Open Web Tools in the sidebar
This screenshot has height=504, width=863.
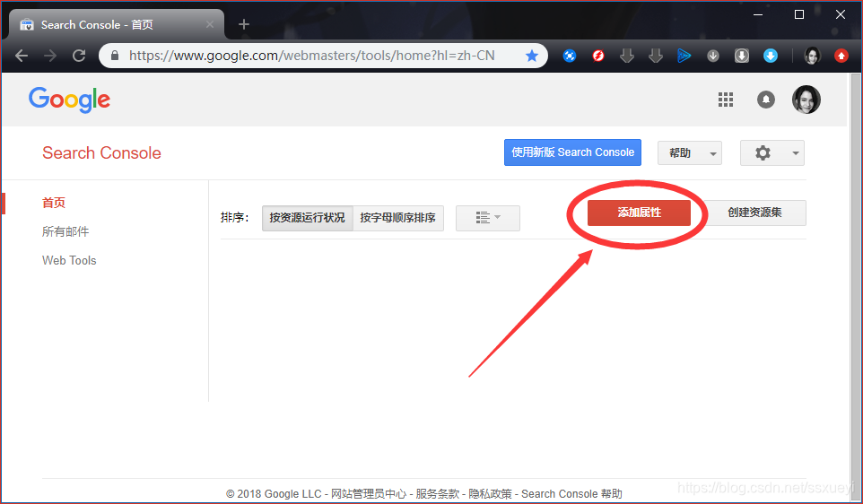pos(69,260)
